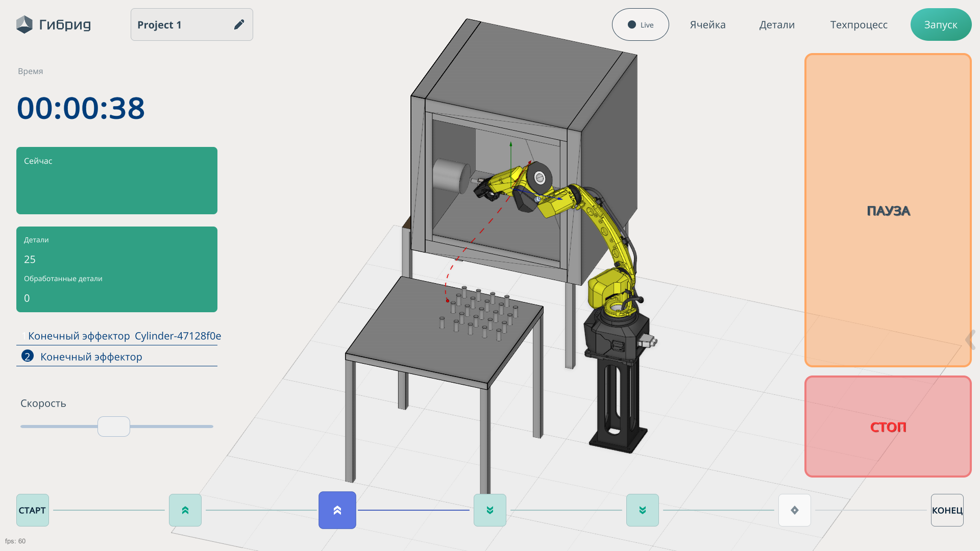Jump to the КОНЕЦ timeline marker

[x=947, y=510]
